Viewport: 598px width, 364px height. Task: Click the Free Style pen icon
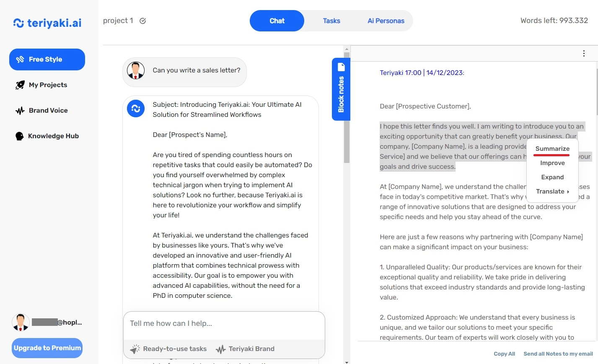coord(20,59)
